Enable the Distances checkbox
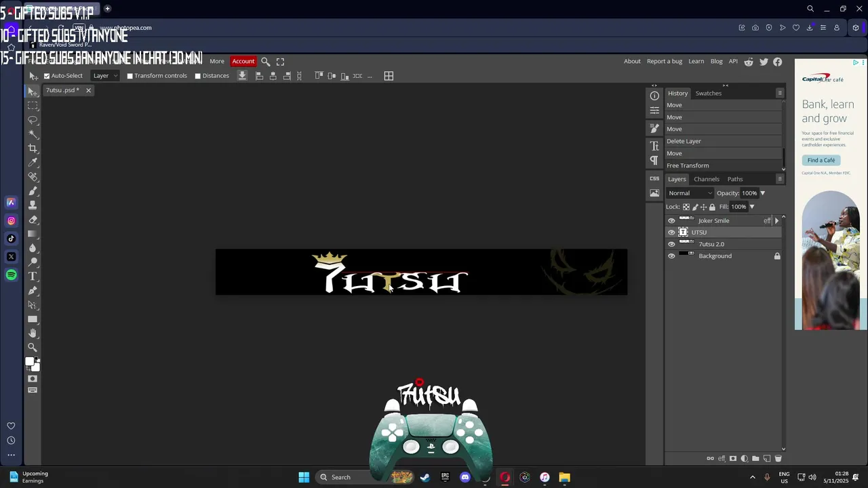 click(198, 76)
